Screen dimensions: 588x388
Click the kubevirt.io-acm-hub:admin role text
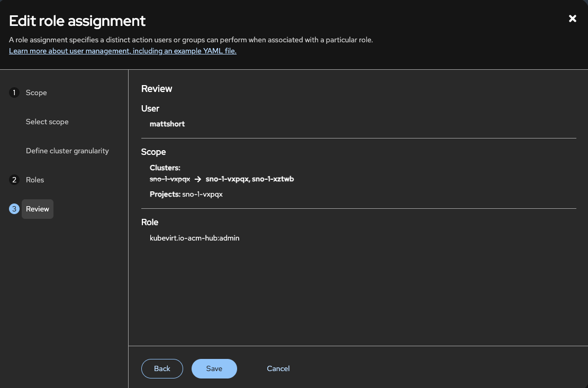[x=195, y=238]
